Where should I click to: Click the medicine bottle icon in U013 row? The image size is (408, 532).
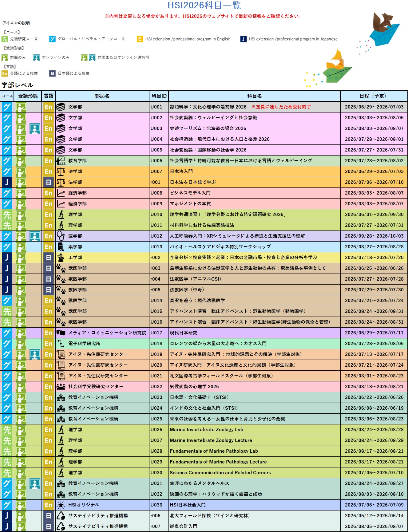click(x=61, y=247)
